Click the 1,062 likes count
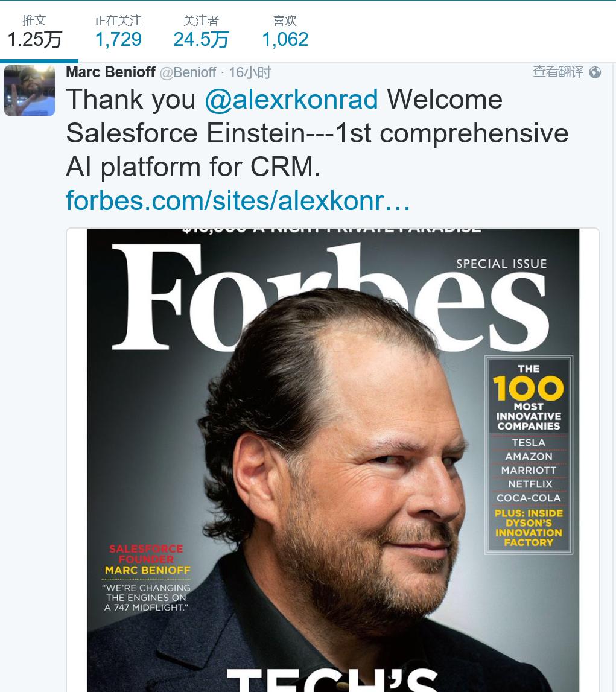The image size is (616, 692). click(x=285, y=40)
